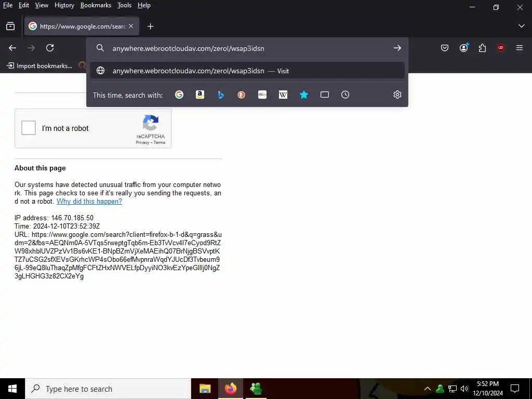Search this time with Wikipedia
Viewport: 532px width, 399px height.
[x=283, y=95]
